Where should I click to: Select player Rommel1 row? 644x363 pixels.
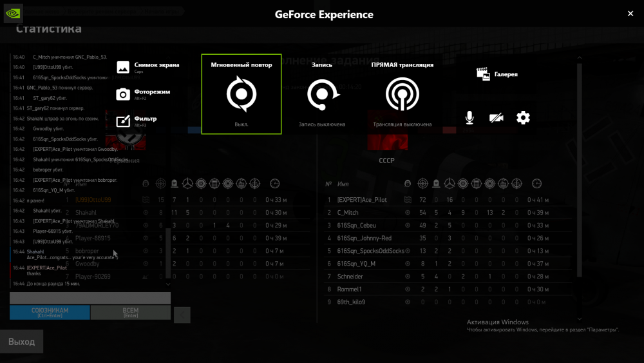click(x=448, y=289)
